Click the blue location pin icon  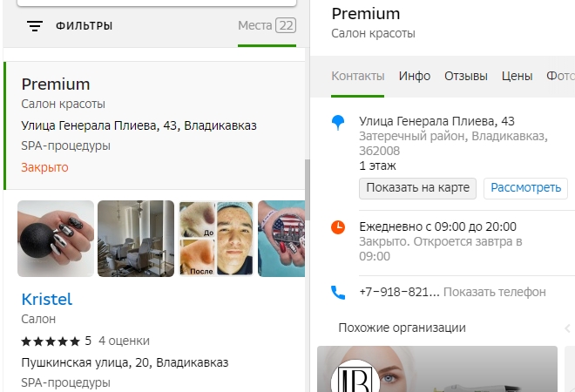pos(338,124)
